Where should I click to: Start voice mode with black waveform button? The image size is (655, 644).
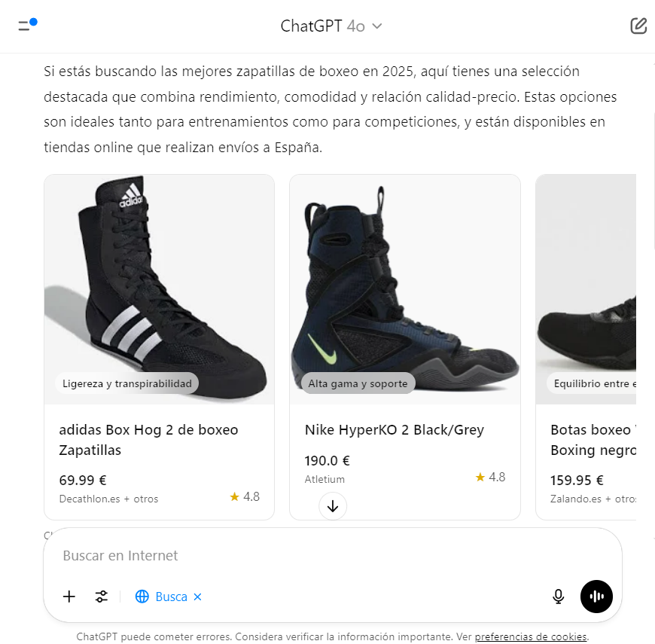(x=596, y=597)
